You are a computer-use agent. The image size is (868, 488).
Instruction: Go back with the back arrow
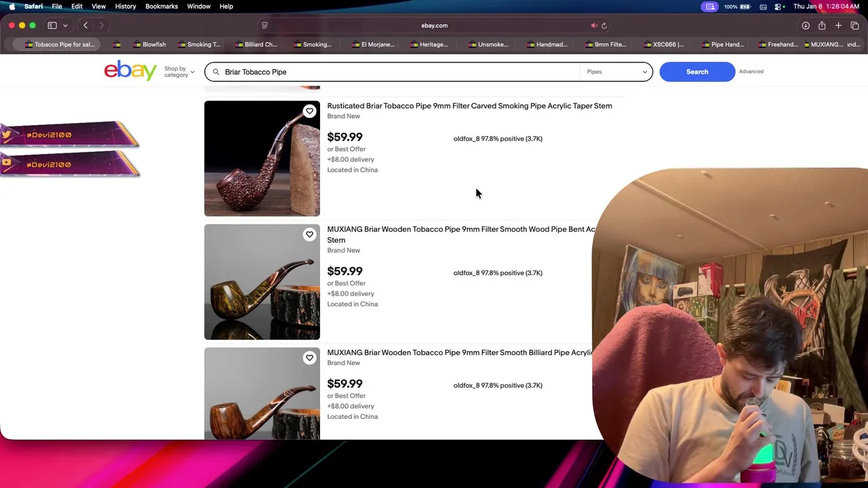point(85,25)
